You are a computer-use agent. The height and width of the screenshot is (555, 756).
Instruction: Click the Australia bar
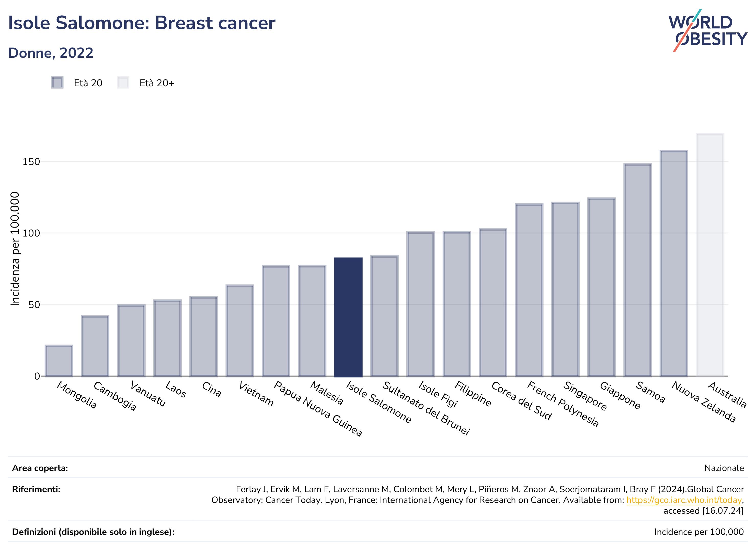(710, 255)
